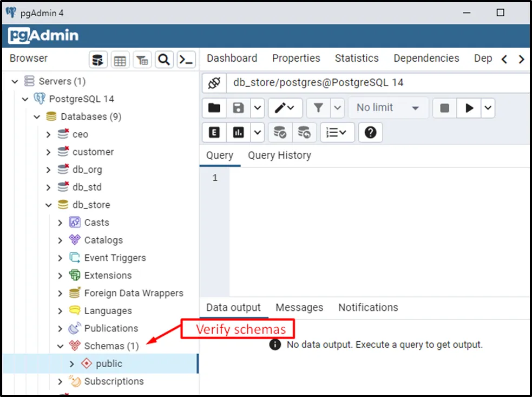Expand the customer database node

pyautogui.click(x=49, y=152)
